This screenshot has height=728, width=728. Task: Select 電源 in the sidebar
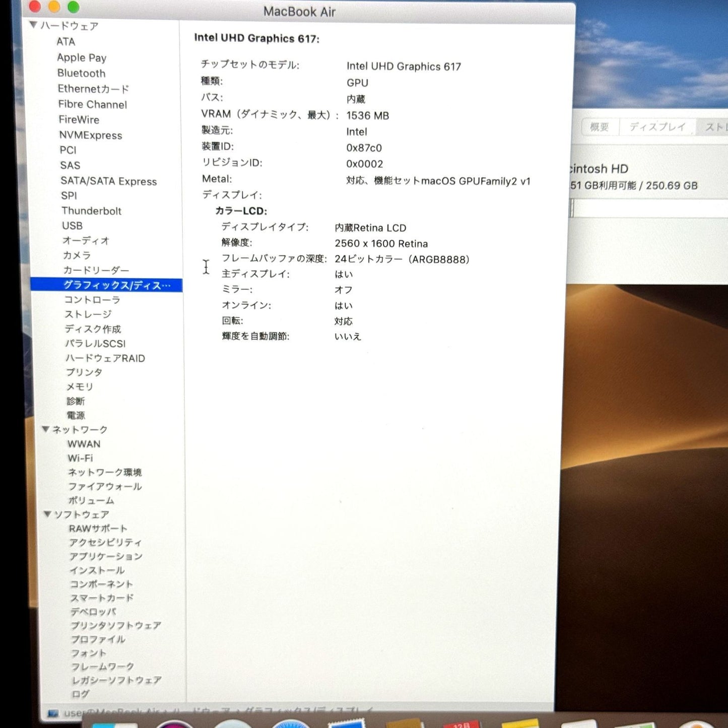76,415
